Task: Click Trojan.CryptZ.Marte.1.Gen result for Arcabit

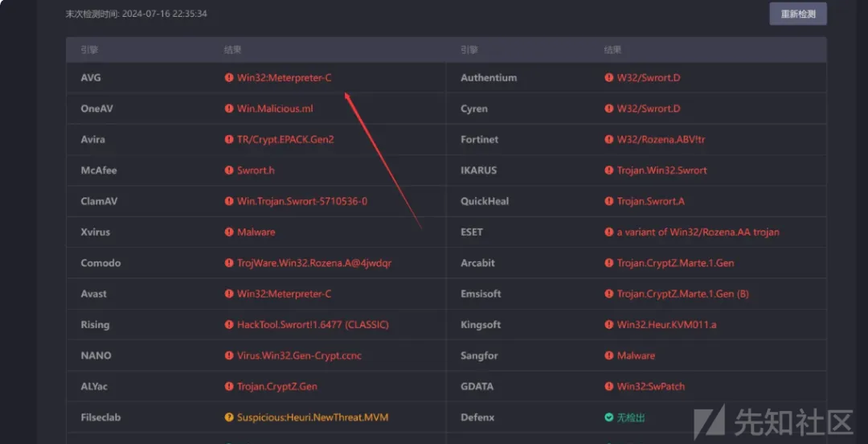Action: [x=675, y=263]
